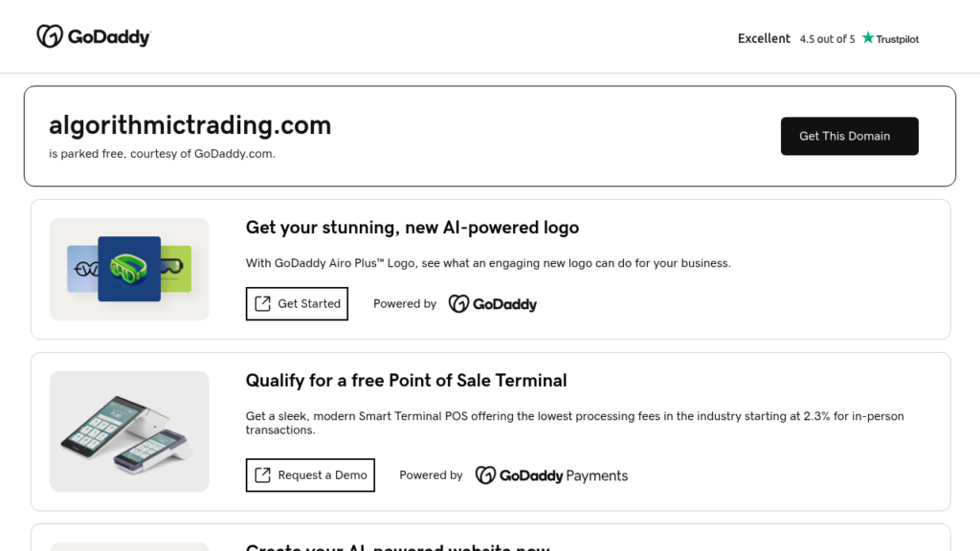This screenshot has width=980, height=551.
Task: Click the Smart Terminal POS image
Action: (128, 431)
